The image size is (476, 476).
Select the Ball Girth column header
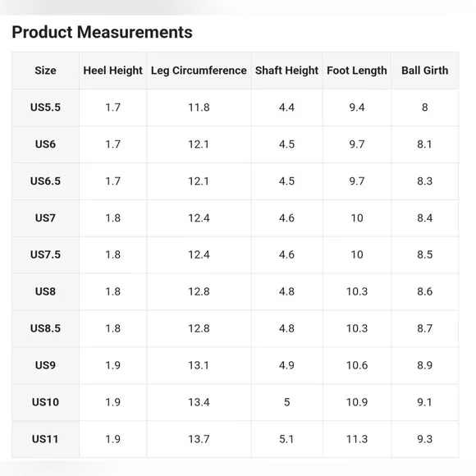424,71
